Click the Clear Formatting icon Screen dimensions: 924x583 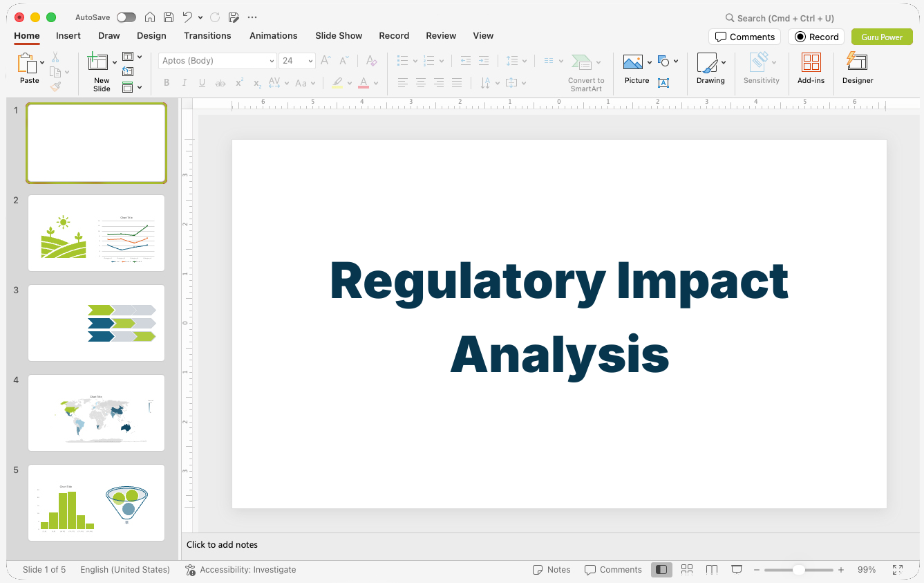(x=372, y=61)
